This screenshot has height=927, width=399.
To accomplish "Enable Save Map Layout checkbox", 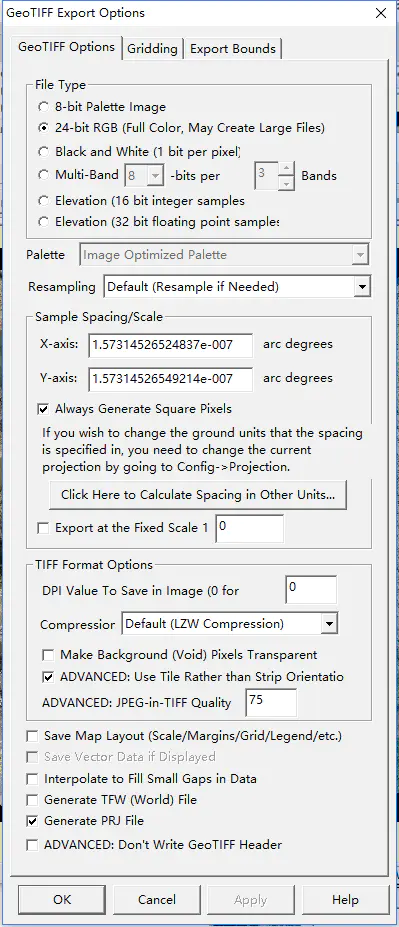I will [32, 736].
